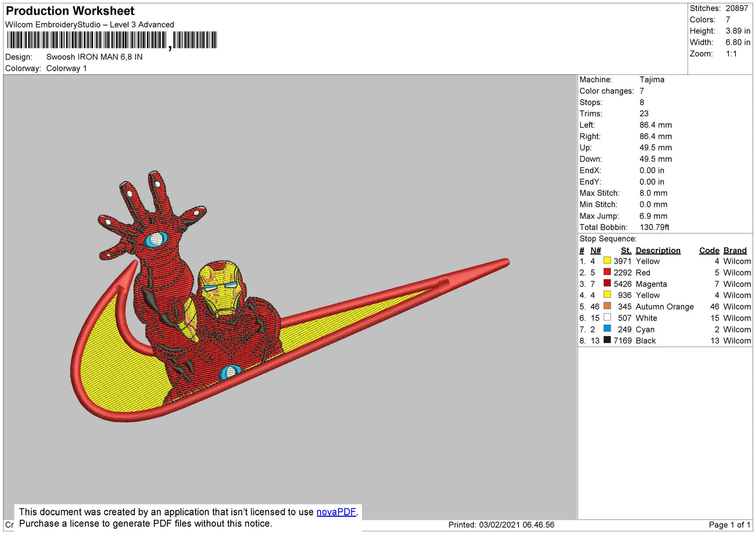
Task: Click the Tajima machine value
Action: point(651,79)
